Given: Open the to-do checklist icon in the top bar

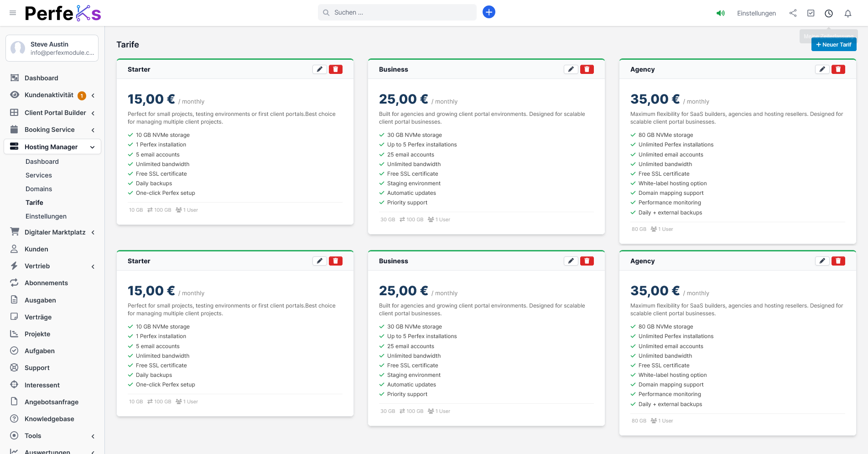Looking at the screenshot, I should 811,13.
